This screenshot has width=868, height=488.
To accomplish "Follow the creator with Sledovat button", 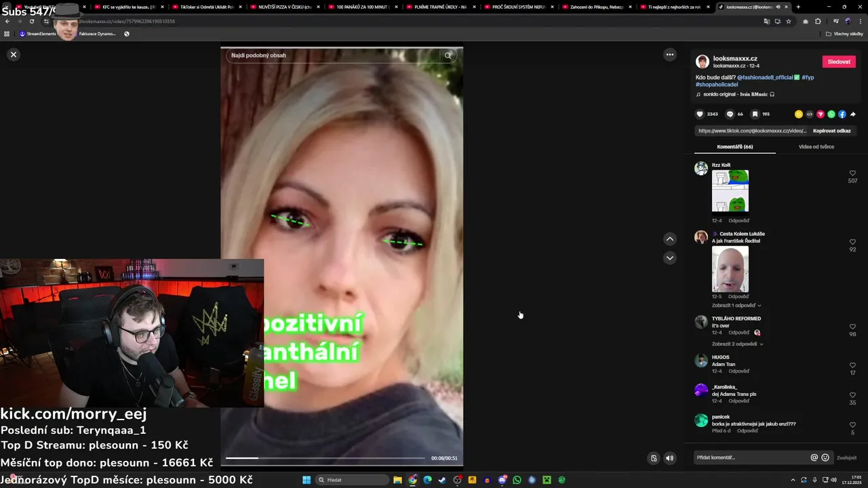I will pyautogui.click(x=839, y=62).
